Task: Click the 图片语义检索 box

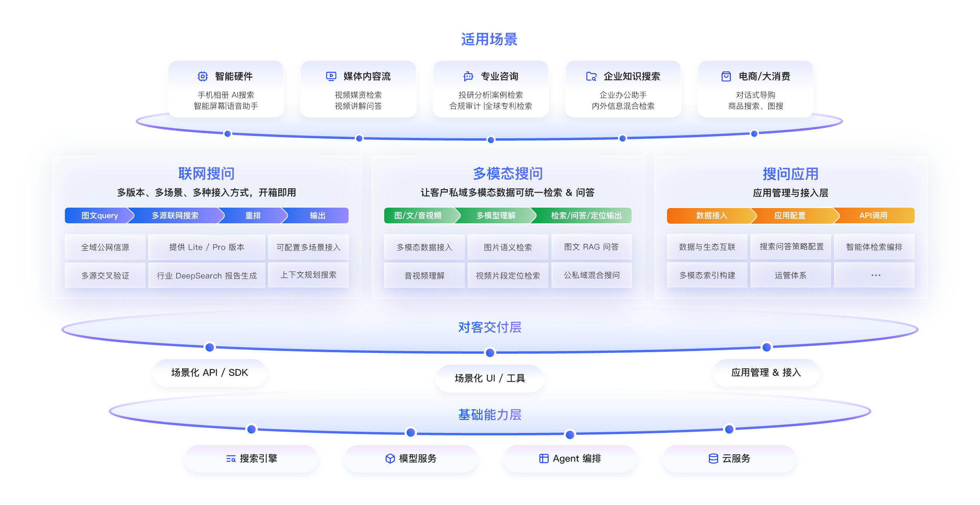Action: coord(508,247)
